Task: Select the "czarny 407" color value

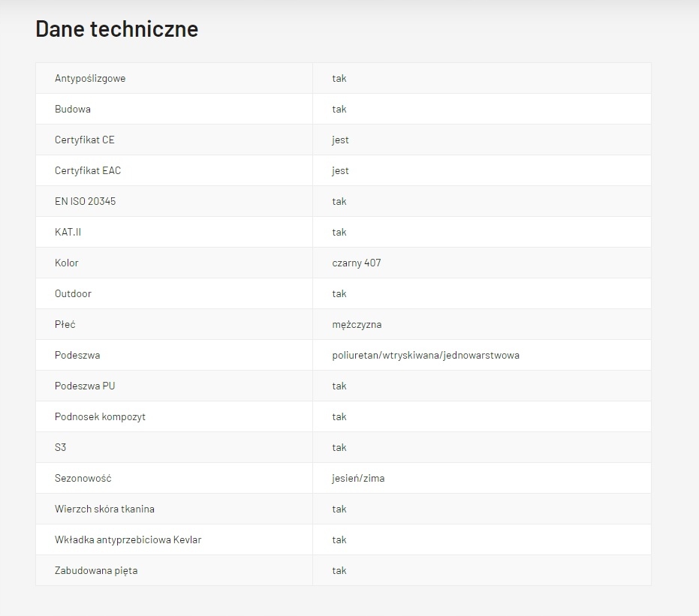Action: click(357, 263)
